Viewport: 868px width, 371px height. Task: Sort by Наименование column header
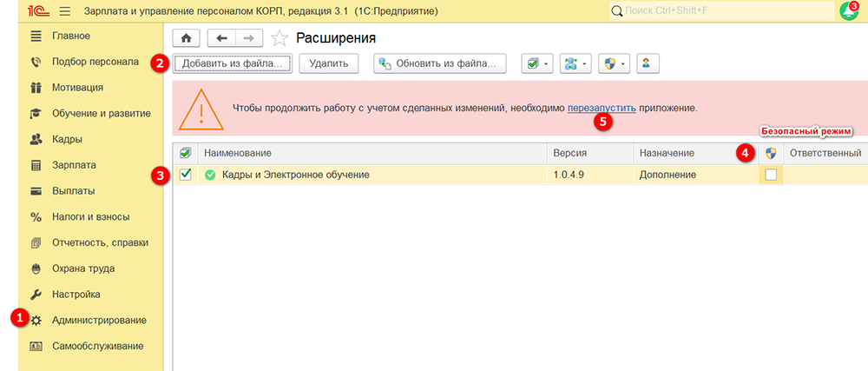pyautogui.click(x=373, y=153)
